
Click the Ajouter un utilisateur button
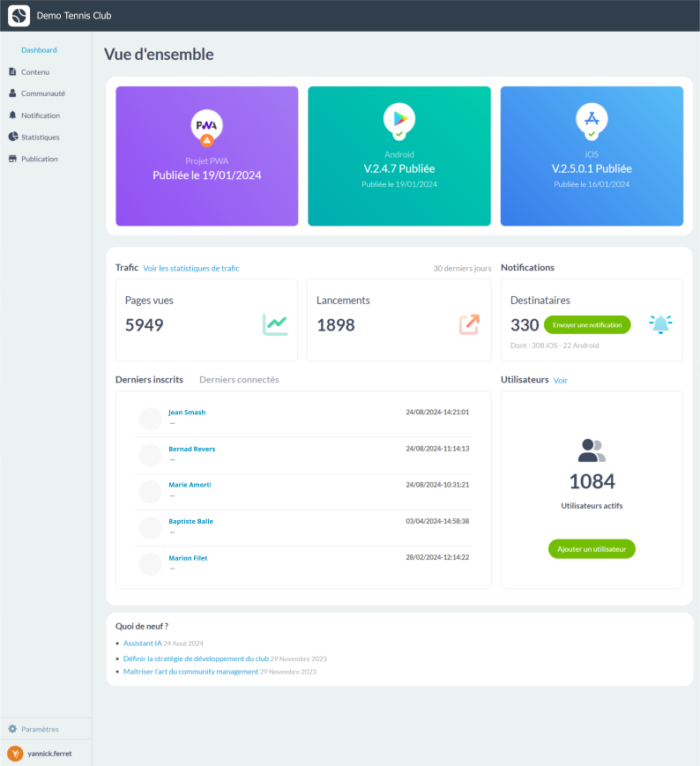(592, 548)
